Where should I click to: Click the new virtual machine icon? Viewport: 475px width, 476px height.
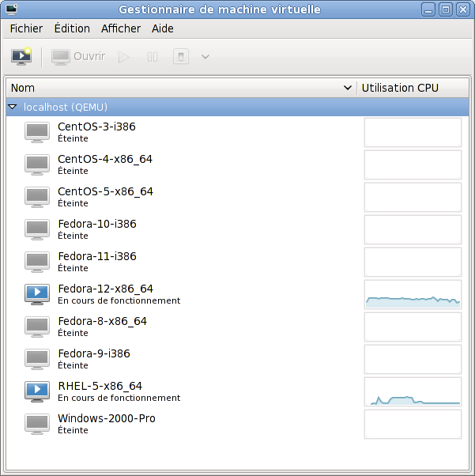pyautogui.click(x=21, y=57)
